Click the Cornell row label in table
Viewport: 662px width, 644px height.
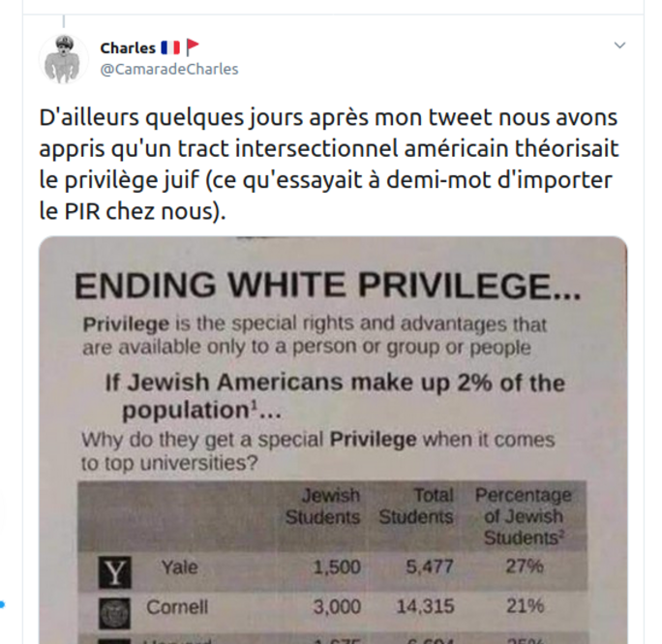pyautogui.click(x=177, y=607)
